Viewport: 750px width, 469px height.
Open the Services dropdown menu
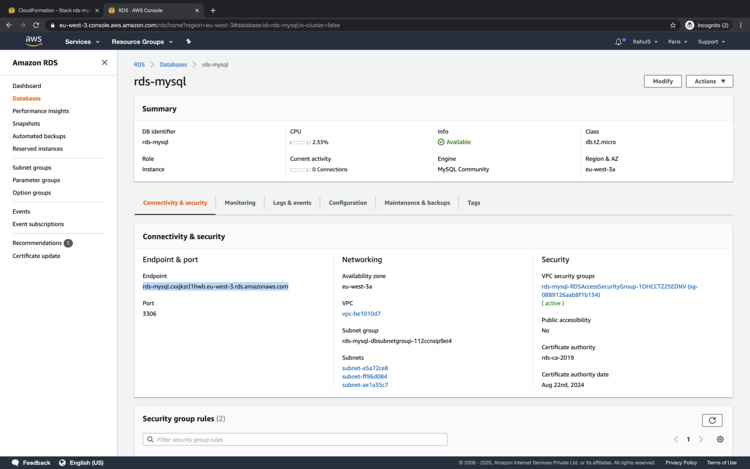coord(82,42)
